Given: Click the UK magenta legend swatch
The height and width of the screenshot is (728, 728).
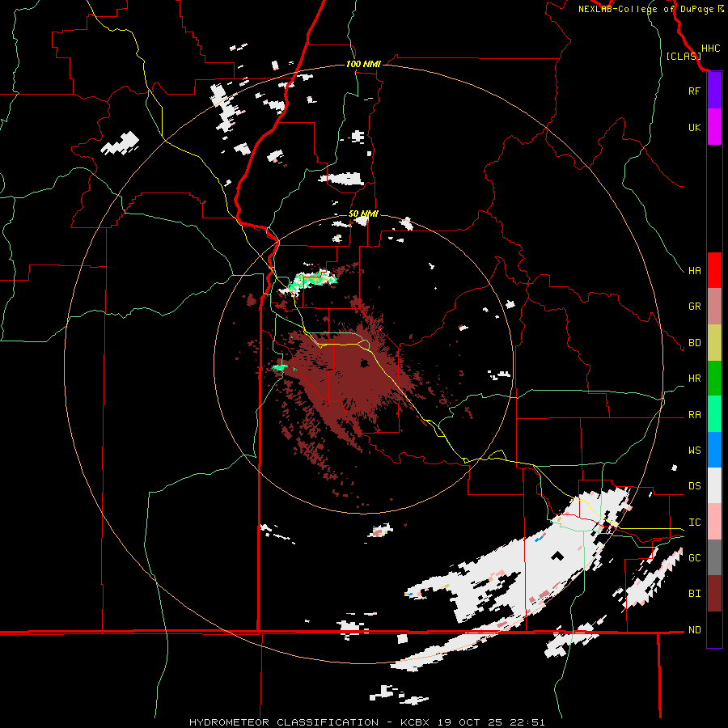Looking at the screenshot, I should click(x=714, y=127).
